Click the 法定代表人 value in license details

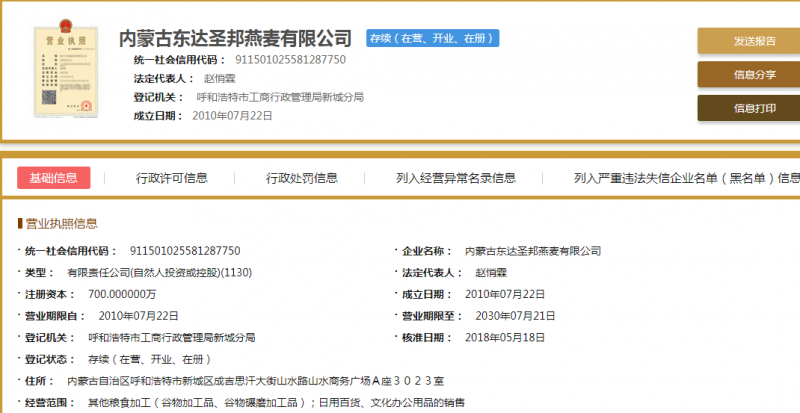point(491,273)
